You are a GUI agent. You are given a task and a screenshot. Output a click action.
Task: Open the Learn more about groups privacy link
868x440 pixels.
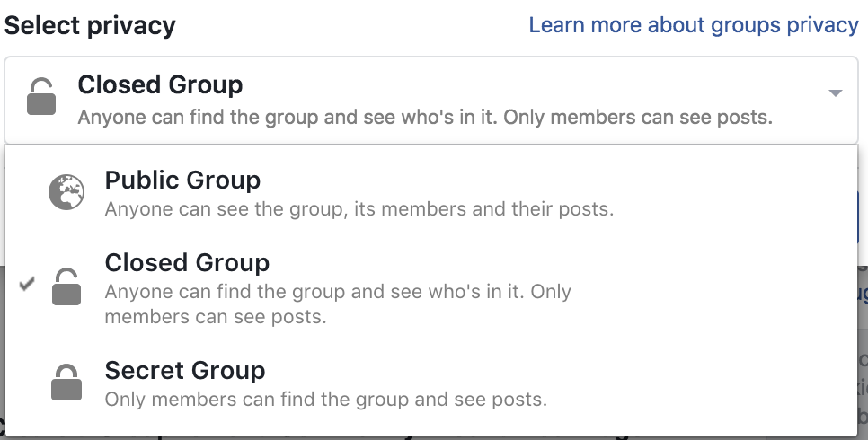pyautogui.click(x=693, y=25)
